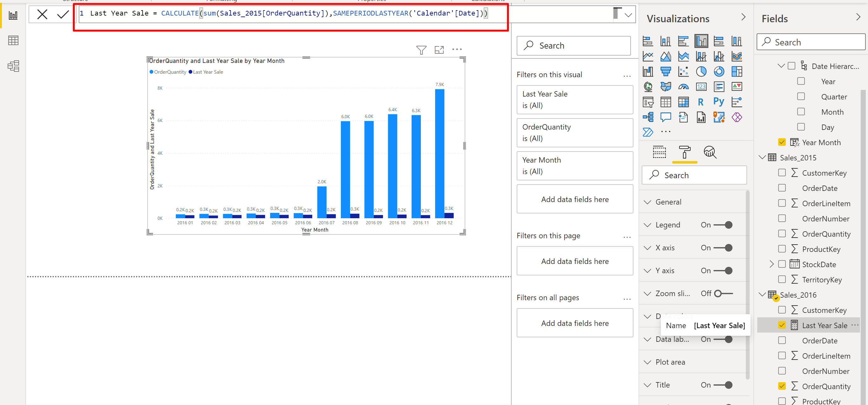Image resolution: width=868 pixels, height=405 pixels.
Task: Select the Stacked bar chart visualization
Action: [648, 41]
